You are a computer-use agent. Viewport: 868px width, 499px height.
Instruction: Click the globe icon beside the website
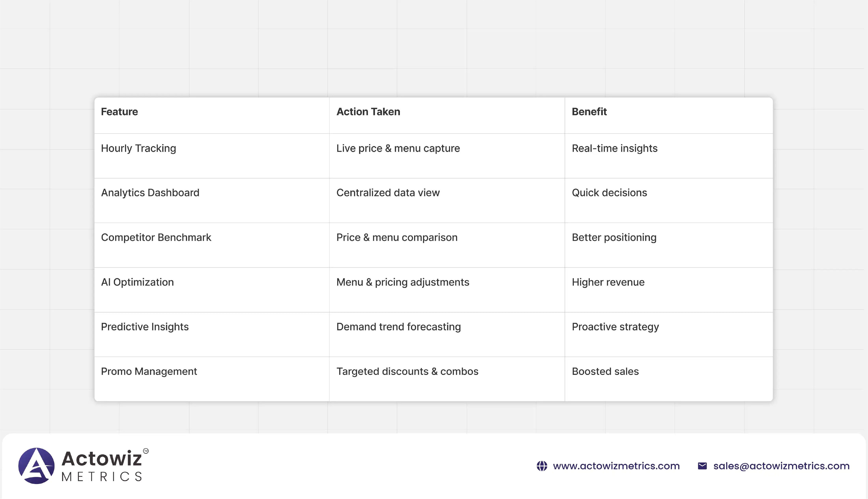coord(542,466)
